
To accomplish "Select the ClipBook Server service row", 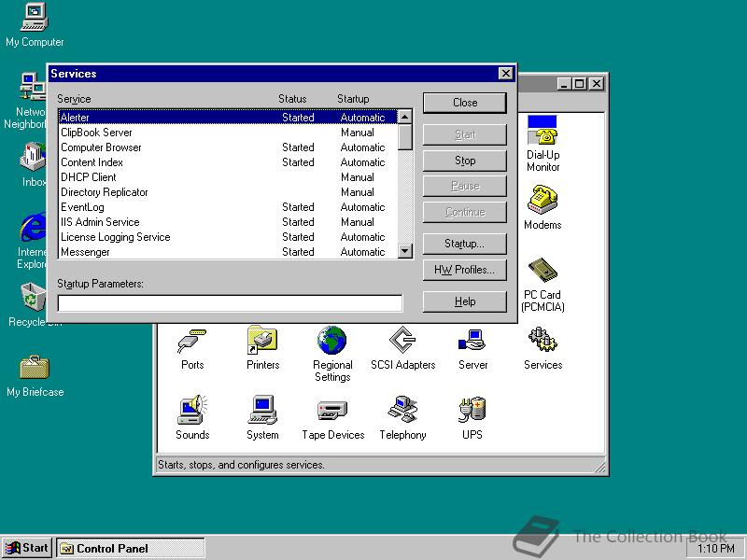I will pyautogui.click(x=228, y=133).
